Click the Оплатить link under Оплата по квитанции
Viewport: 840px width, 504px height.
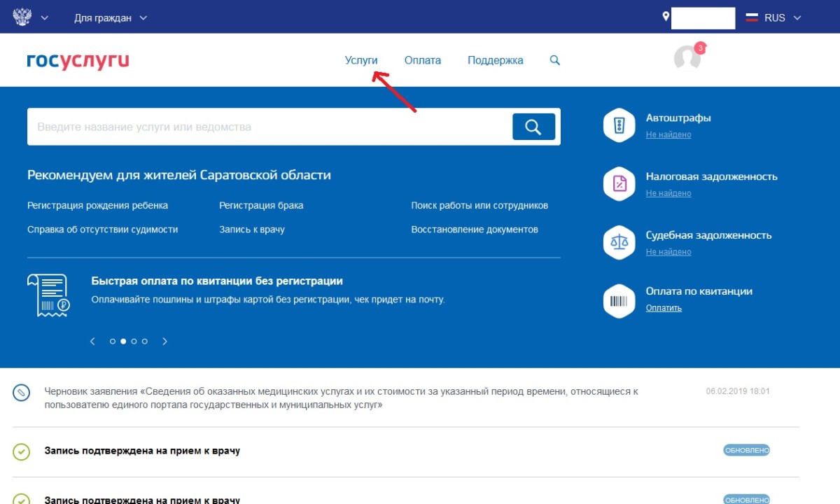click(664, 308)
